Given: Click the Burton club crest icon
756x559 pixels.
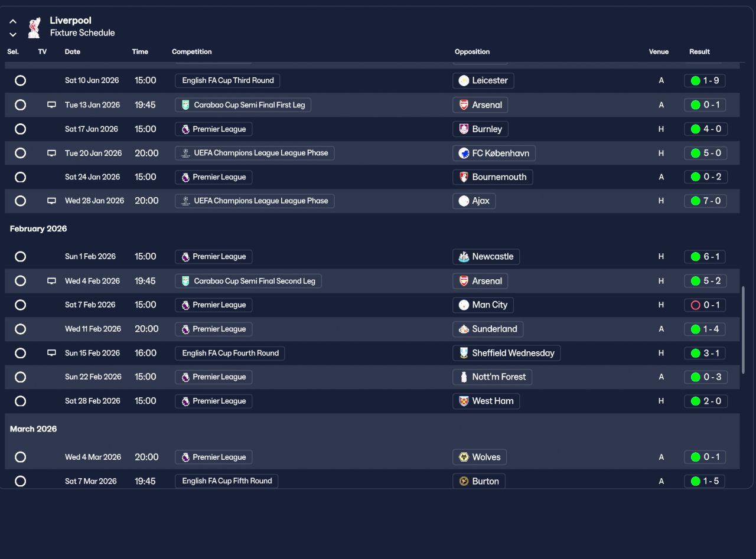Looking at the screenshot, I should coord(464,482).
